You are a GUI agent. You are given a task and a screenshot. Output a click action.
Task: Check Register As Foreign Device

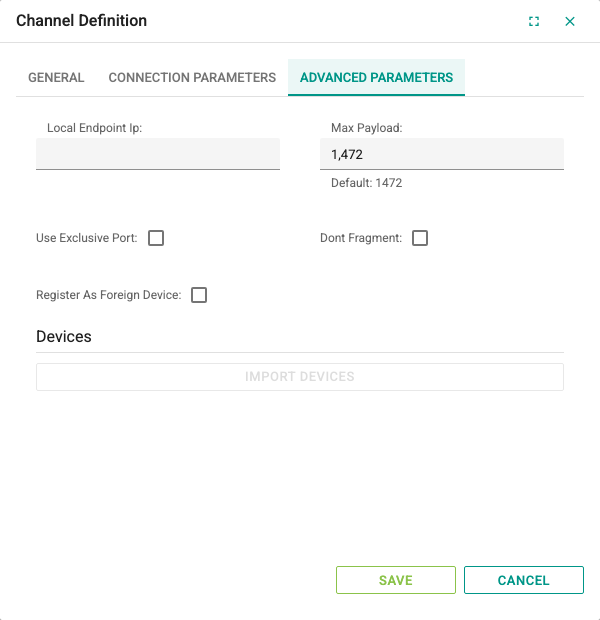pyautogui.click(x=199, y=295)
